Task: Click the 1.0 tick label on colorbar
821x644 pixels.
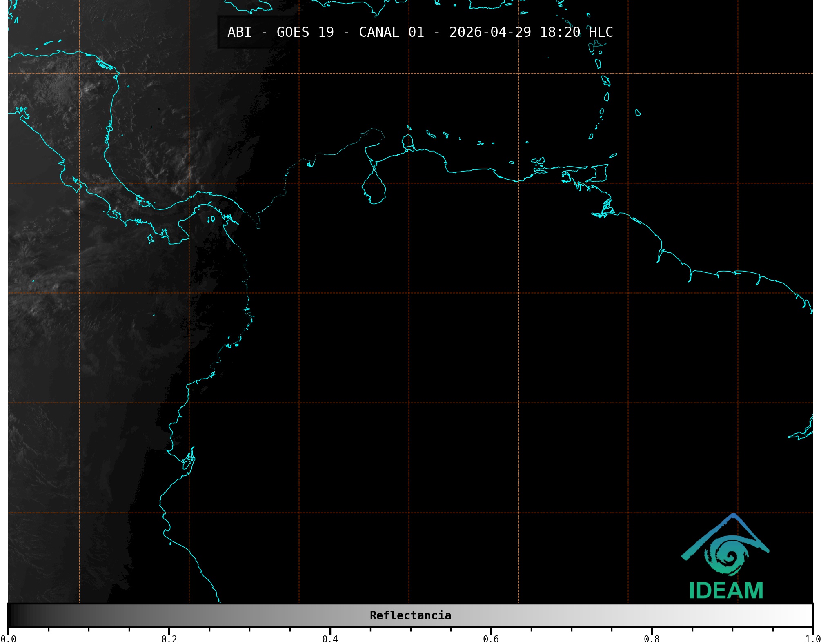Action: point(812,639)
